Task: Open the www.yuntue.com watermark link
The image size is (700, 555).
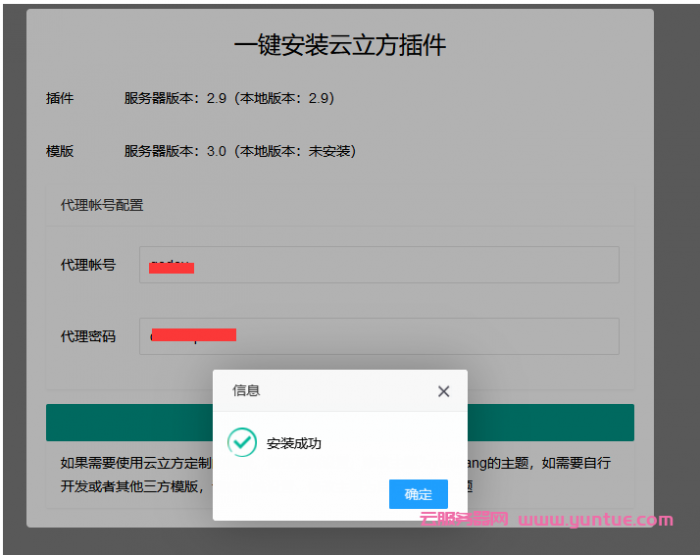Action: tap(595, 520)
